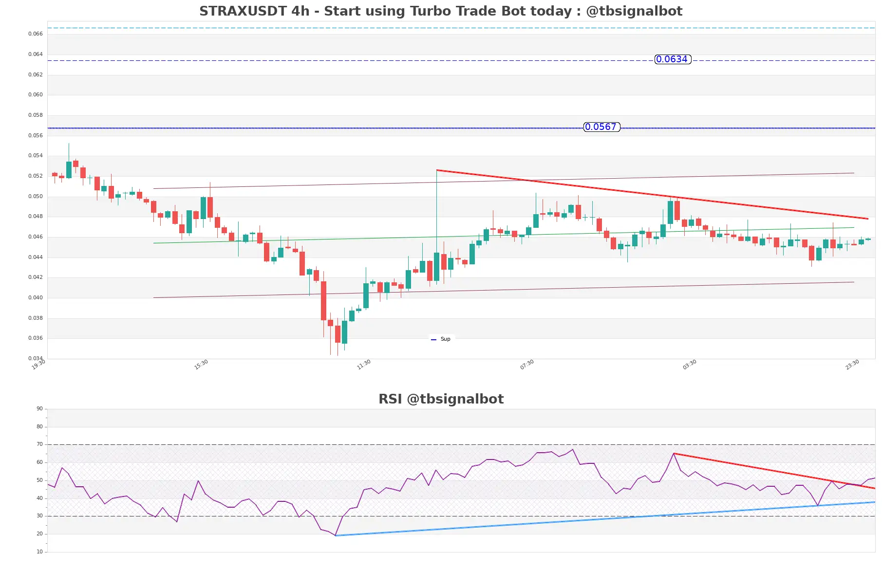Viewport: 882px width, 588px height.
Task: Click the 0.0567 price level label
Action: click(601, 127)
